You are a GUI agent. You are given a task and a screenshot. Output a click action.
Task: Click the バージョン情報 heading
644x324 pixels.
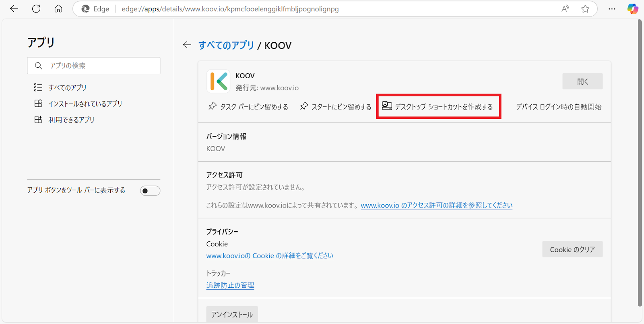(x=226, y=136)
